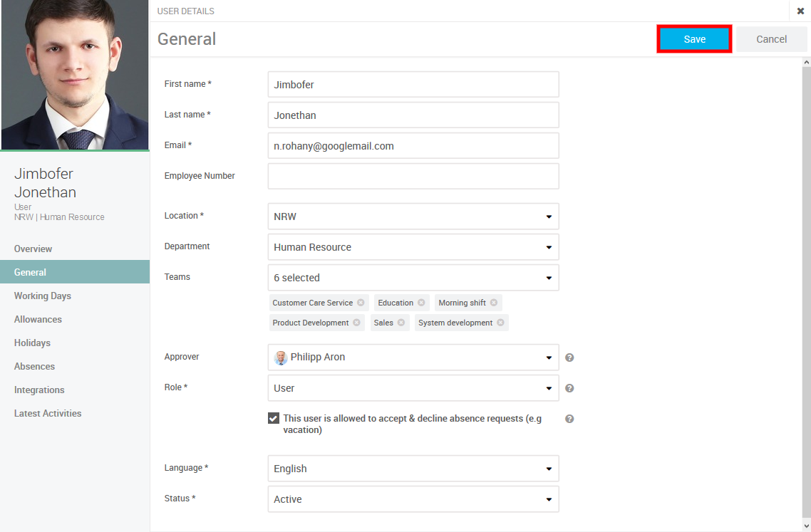Remove the Sales team tag
The width and height of the screenshot is (811, 532).
401,323
